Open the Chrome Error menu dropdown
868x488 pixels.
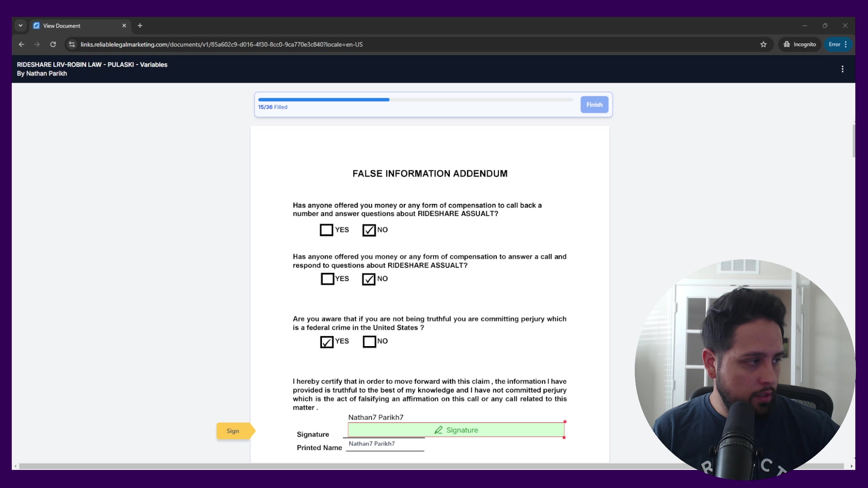838,44
